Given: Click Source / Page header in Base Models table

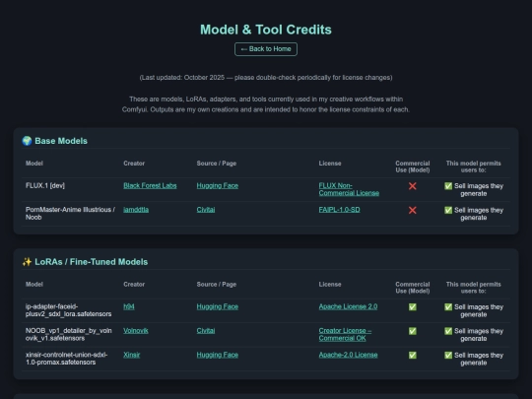Looking at the screenshot, I should pos(217,164).
